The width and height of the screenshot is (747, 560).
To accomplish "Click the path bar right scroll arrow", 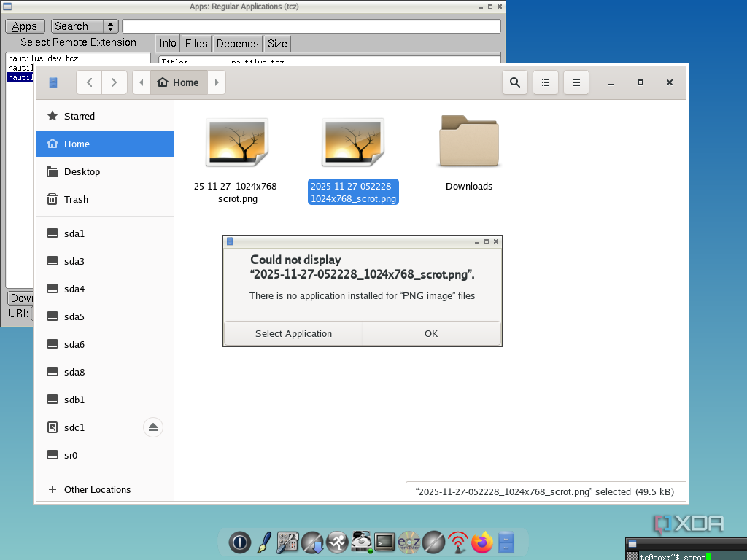I will pyautogui.click(x=217, y=82).
